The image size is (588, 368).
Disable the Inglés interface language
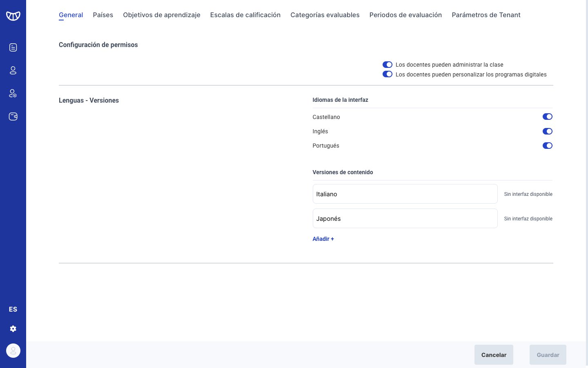tap(548, 131)
